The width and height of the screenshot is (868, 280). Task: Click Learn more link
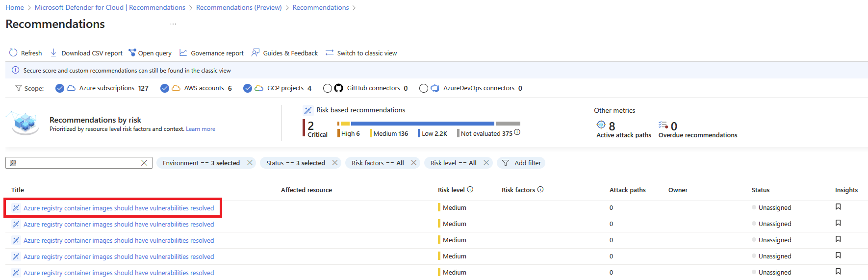[200, 129]
